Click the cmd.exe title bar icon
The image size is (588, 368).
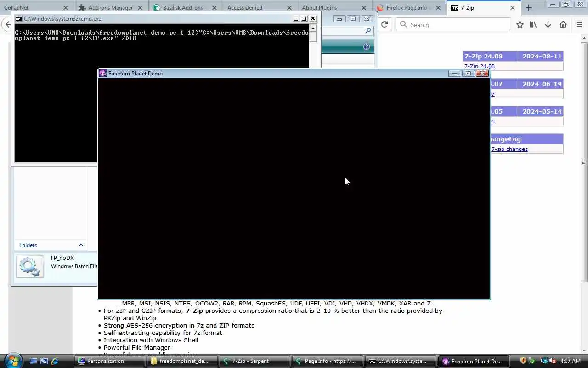pyautogui.click(x=18, y=19)
